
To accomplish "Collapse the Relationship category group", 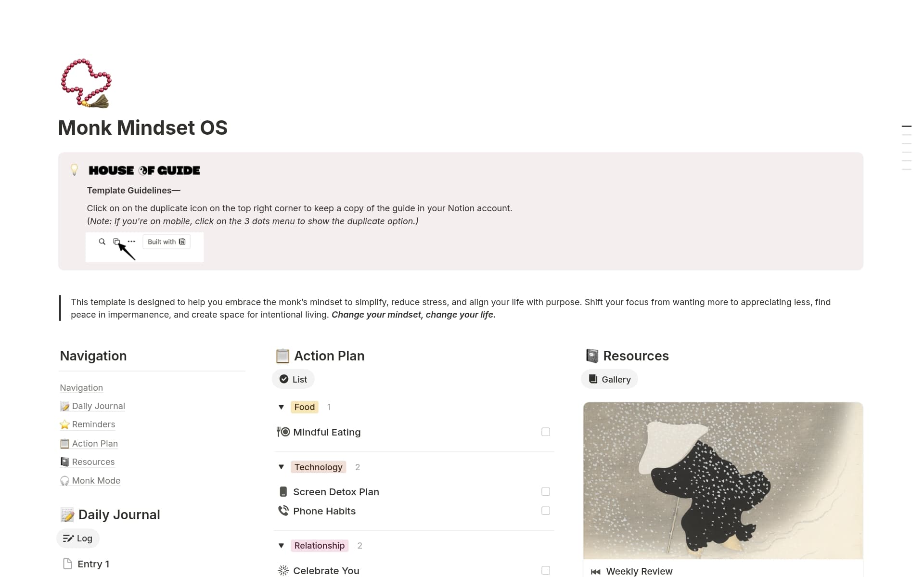I will point(282,545).
